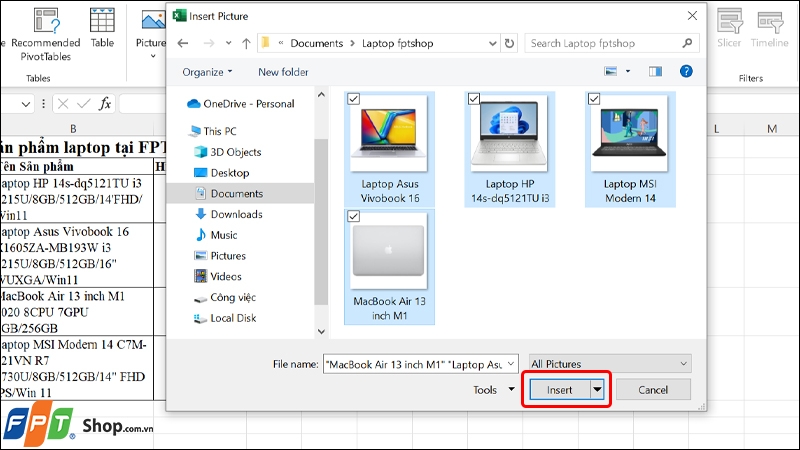This screenshot has height=450, width=800.
Task: Click navigation pane scroll up arrow
Action: 321,95
